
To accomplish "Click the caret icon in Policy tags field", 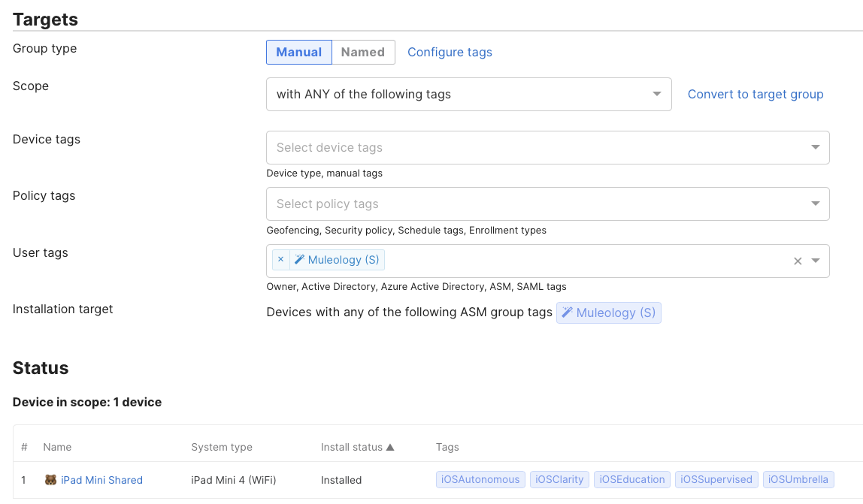I will (815, 204).
